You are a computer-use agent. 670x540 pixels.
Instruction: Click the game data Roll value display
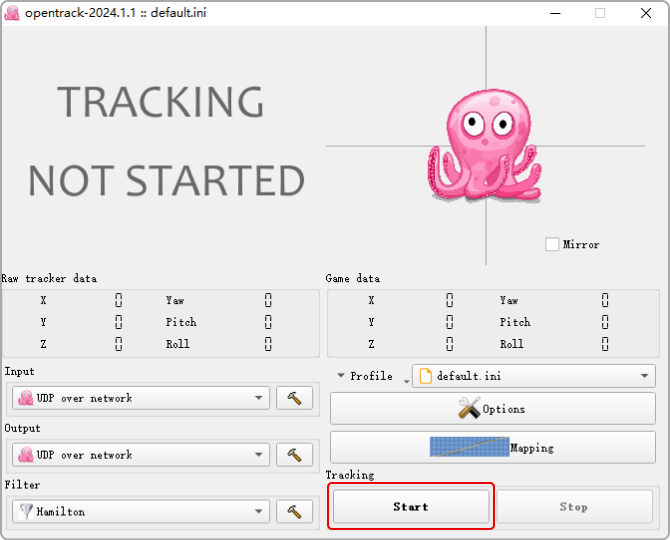[x=605, y=344]
